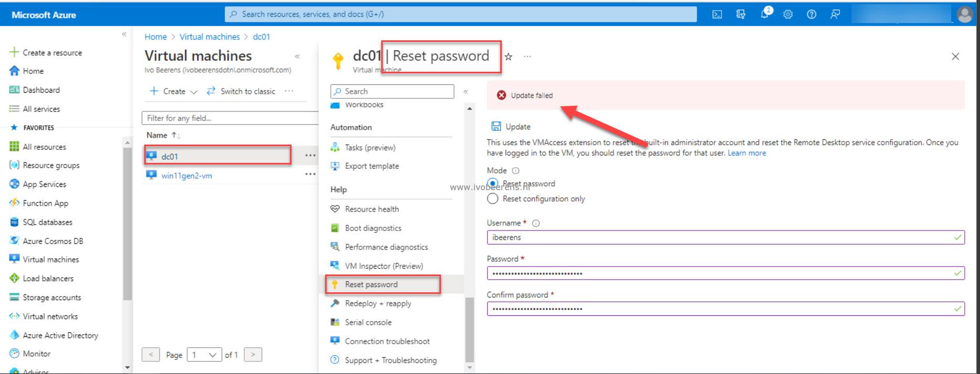
Task: Click the Confirm password field
Action: click(x=726, y=309)
